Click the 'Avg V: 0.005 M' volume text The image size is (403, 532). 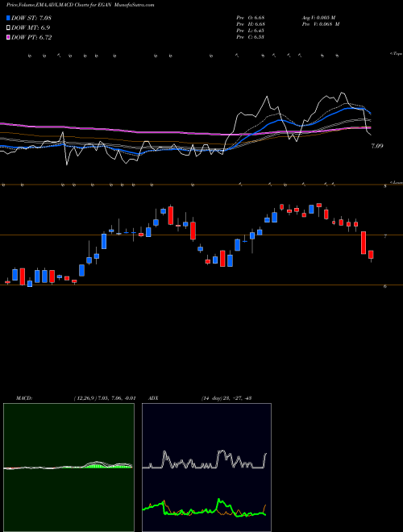click(318, 18)
